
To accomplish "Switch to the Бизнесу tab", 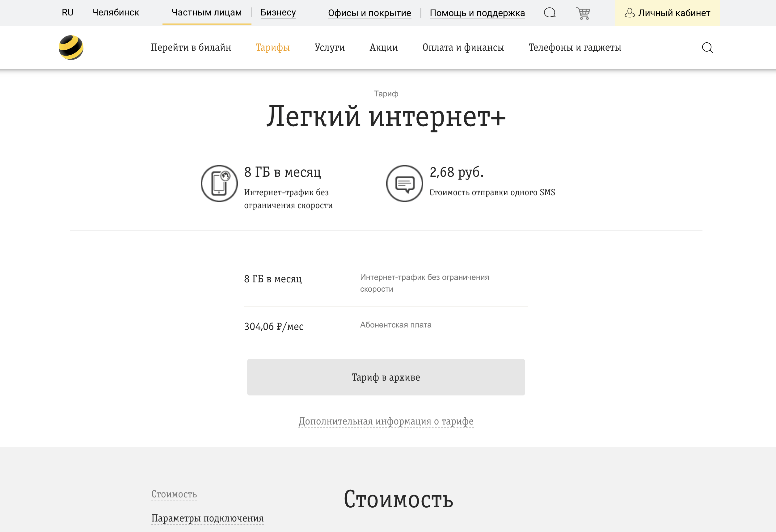I will point(278,12).
